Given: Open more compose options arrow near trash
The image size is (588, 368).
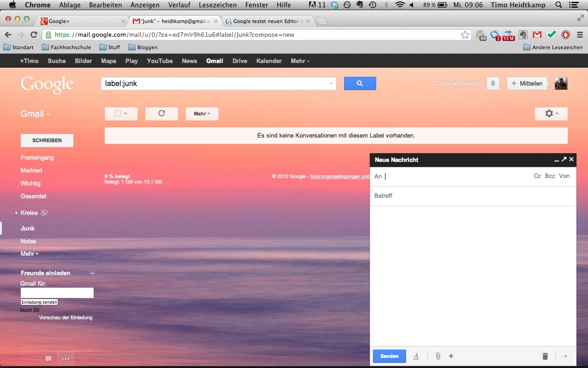Looking at the screenshot, I should (x=565, y=356).
